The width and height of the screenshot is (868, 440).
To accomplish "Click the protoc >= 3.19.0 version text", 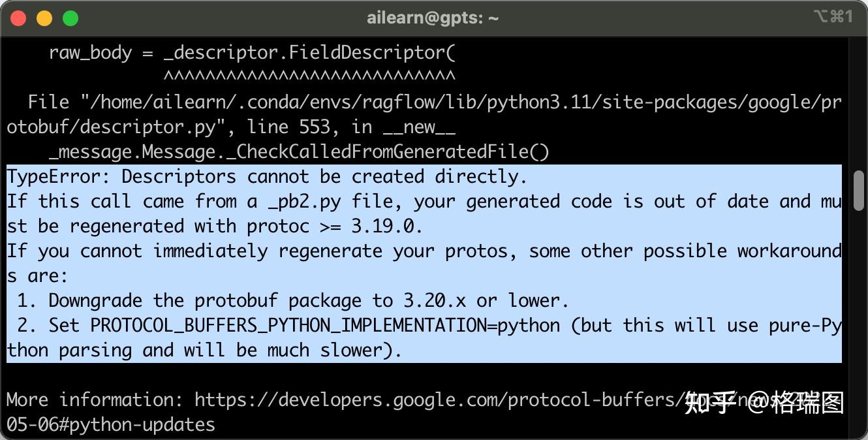I will (x=334, y=226).
